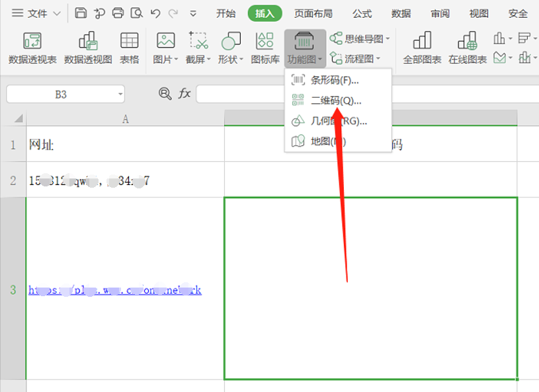Screen dimensions: 539x392
Task: Open the 形状 shapes dropdown
Action: pyautogui.click(x=231, y=48)
